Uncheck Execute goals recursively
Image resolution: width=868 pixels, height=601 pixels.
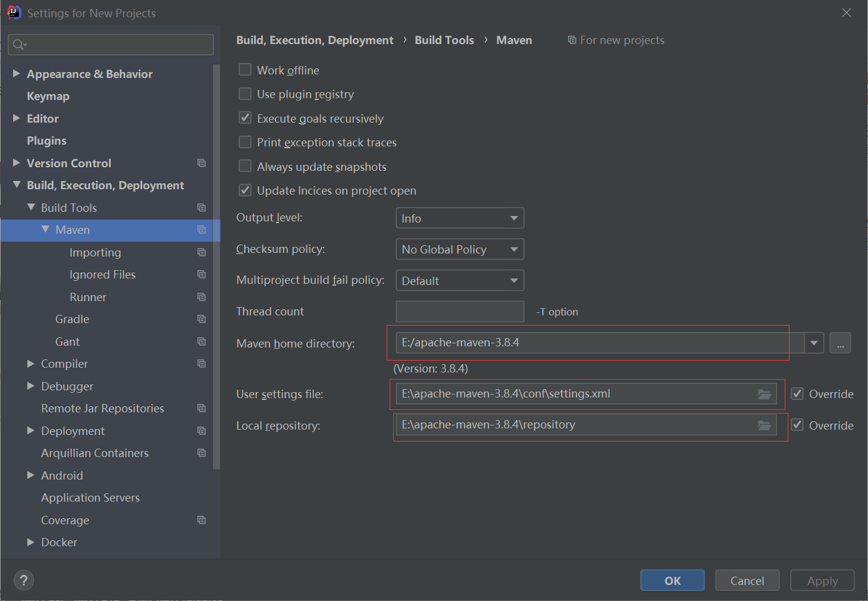tap(245, 118)
